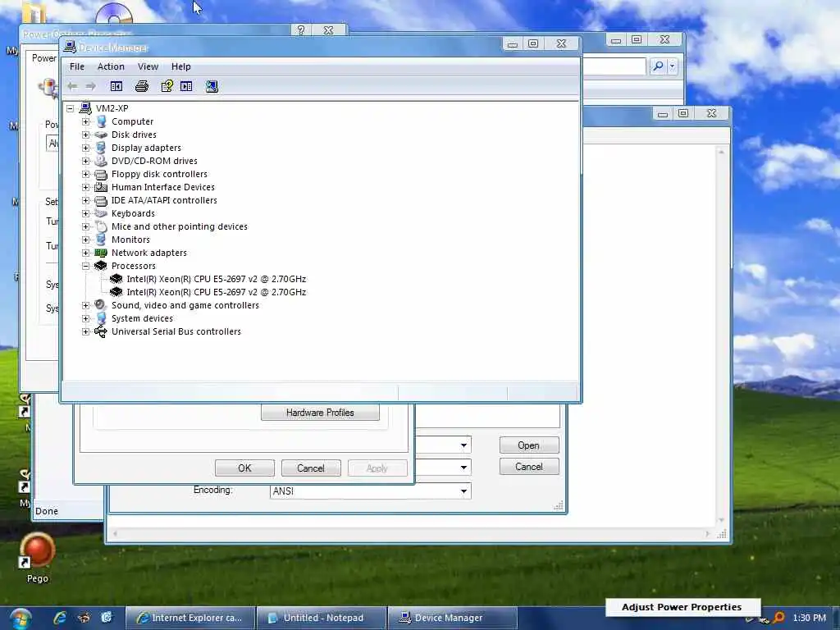Collapse the Processors node
840x630 pixels.
85,266
